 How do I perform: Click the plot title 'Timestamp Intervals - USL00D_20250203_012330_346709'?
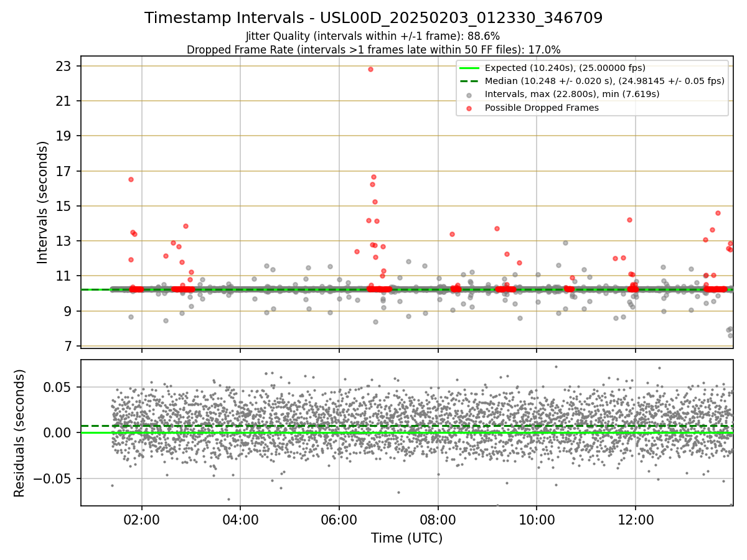tap(374, 18)
